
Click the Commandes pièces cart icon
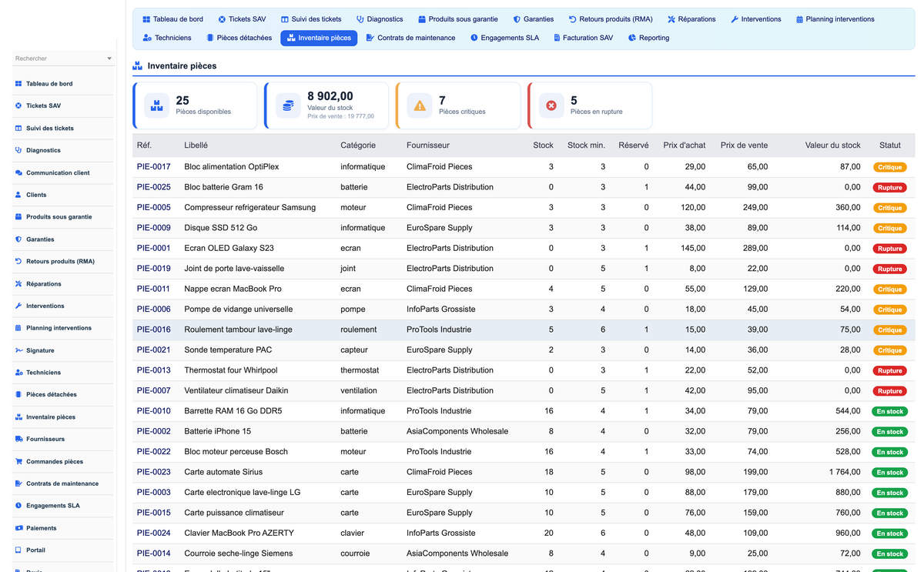[x=18, y=462]
